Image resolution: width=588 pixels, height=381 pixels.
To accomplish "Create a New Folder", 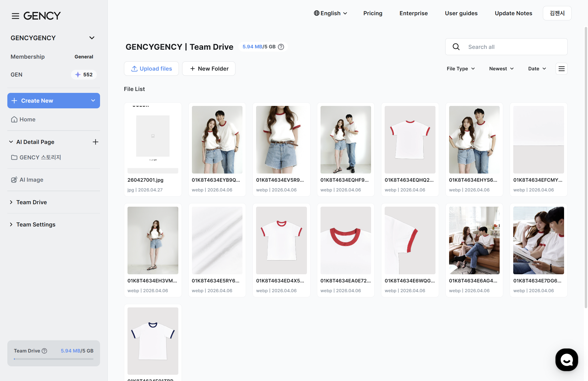I will point(209,69).
